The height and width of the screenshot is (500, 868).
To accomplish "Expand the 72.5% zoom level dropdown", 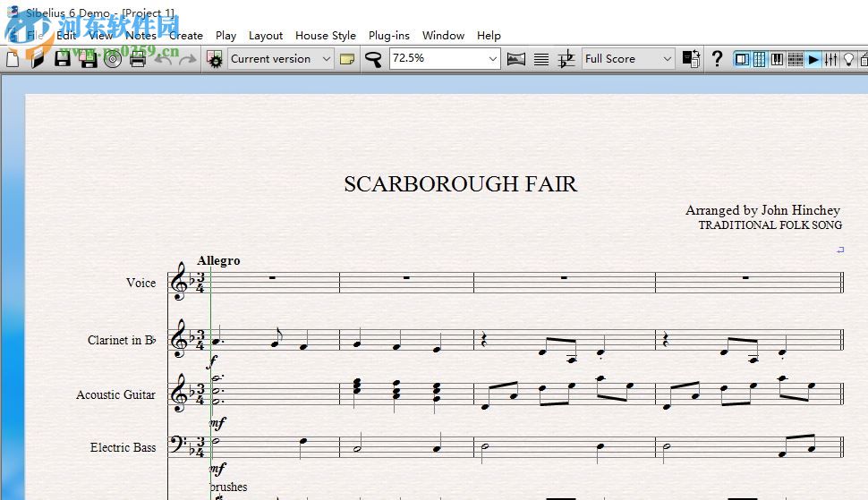I will click(493, 59).
